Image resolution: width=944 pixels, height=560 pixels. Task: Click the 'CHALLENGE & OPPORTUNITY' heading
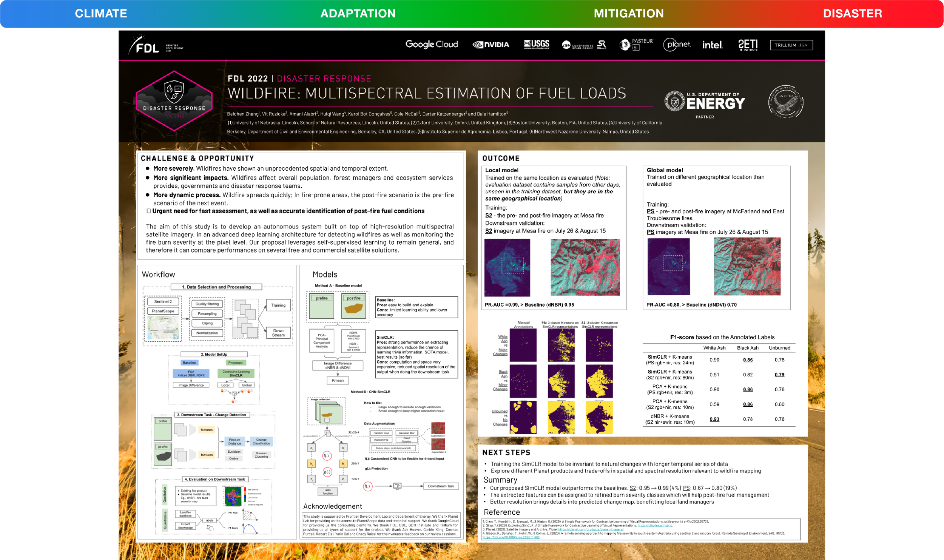[197, 158]
